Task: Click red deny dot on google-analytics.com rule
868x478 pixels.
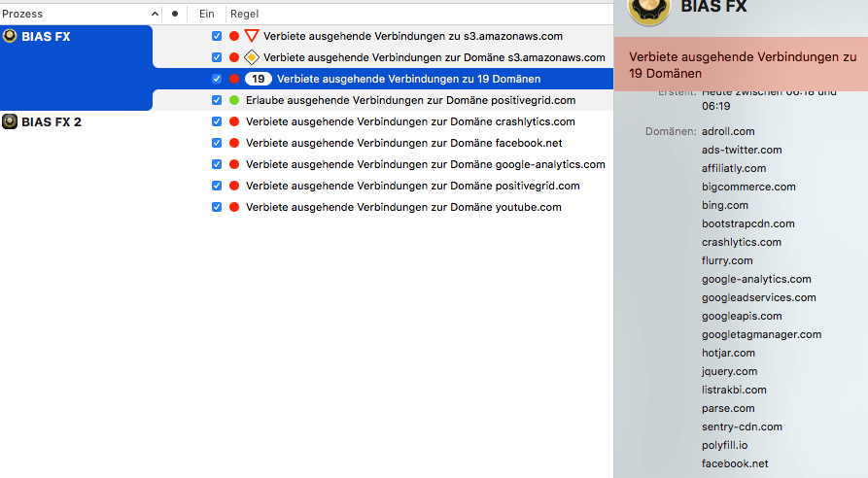Action: [234, 164]
